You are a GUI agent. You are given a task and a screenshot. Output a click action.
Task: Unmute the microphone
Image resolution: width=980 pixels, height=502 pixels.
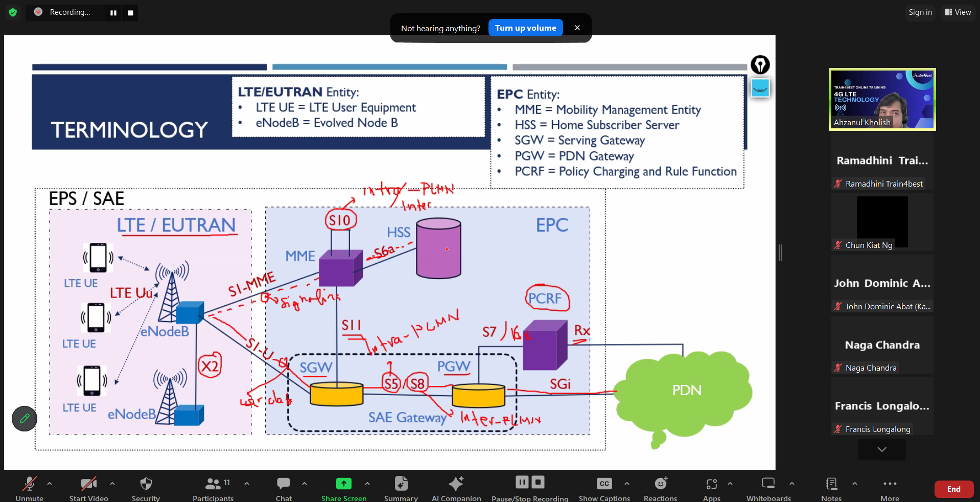coord(29,484)
